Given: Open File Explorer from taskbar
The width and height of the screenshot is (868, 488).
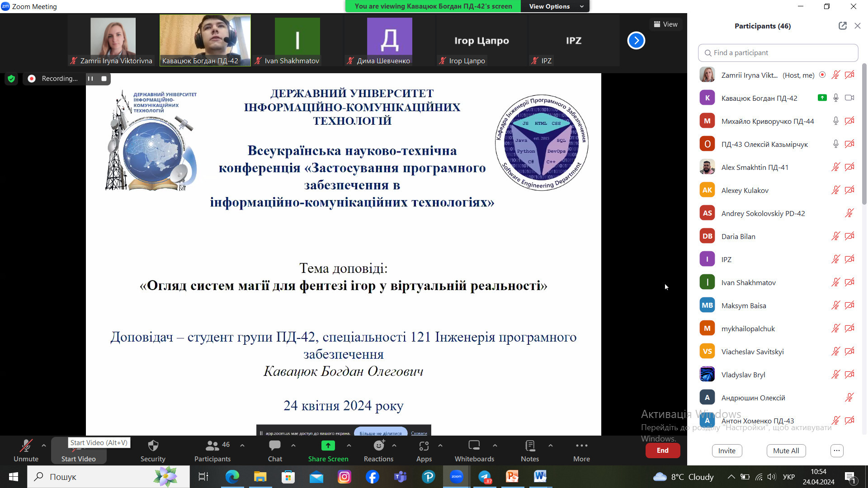Looking at the screenshot, I should click(x=260, y=477).
